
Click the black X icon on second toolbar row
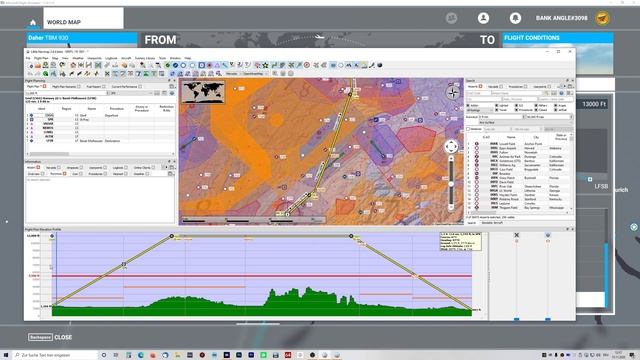point(107,73)
